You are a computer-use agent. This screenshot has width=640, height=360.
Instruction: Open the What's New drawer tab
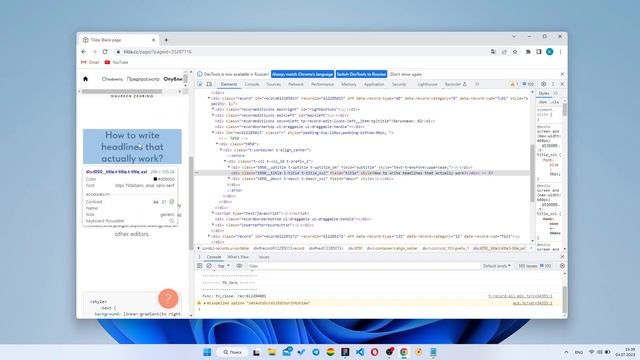tap(238, 257)
